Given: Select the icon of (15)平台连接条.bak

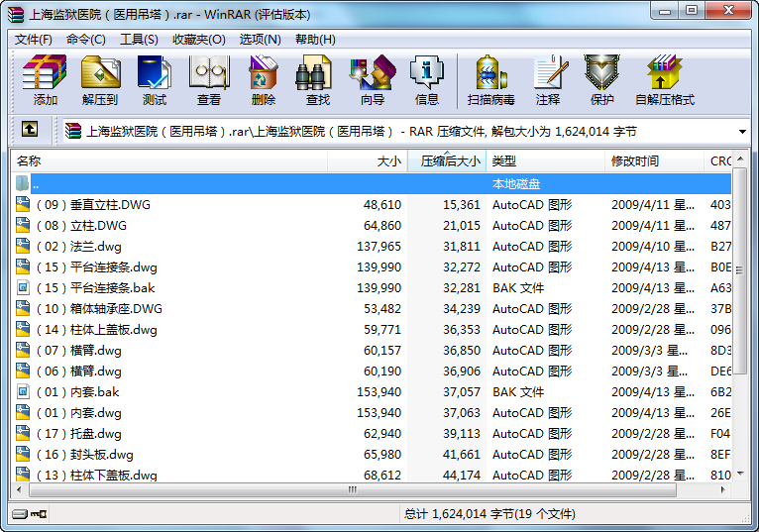Looking at the screenshot, I should click(23, 287).
